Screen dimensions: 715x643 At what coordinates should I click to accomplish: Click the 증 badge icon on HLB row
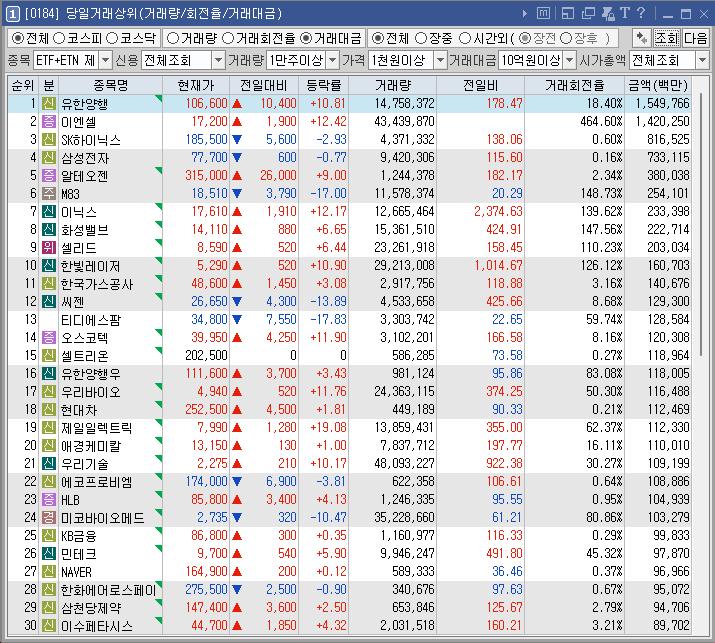tap(49, 499)
